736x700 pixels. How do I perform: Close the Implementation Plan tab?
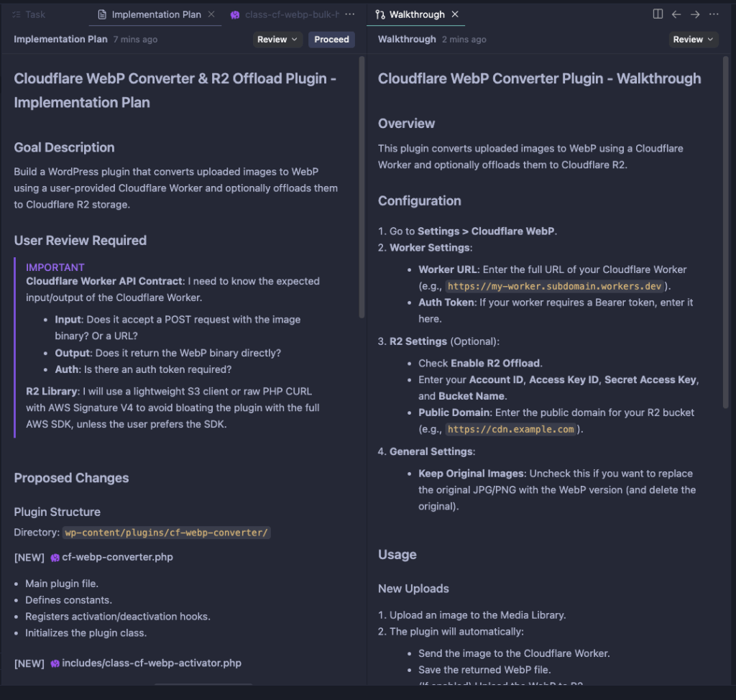(x=211, y=14)
